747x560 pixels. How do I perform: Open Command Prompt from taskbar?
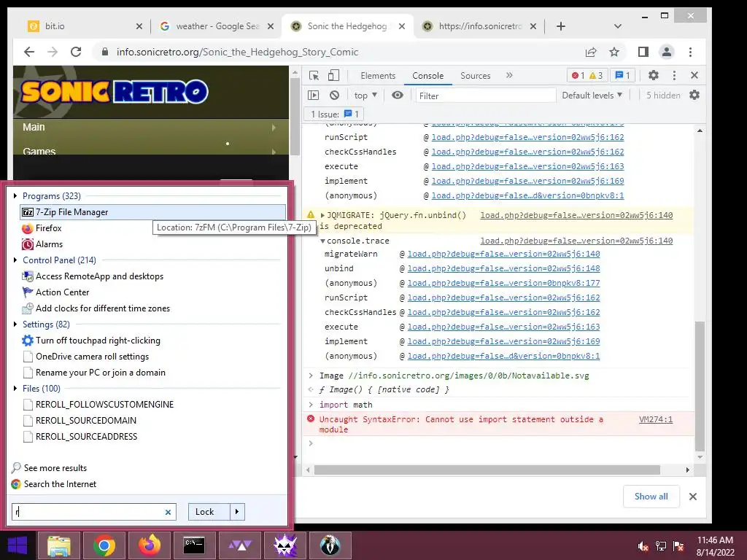click(194, 545)
